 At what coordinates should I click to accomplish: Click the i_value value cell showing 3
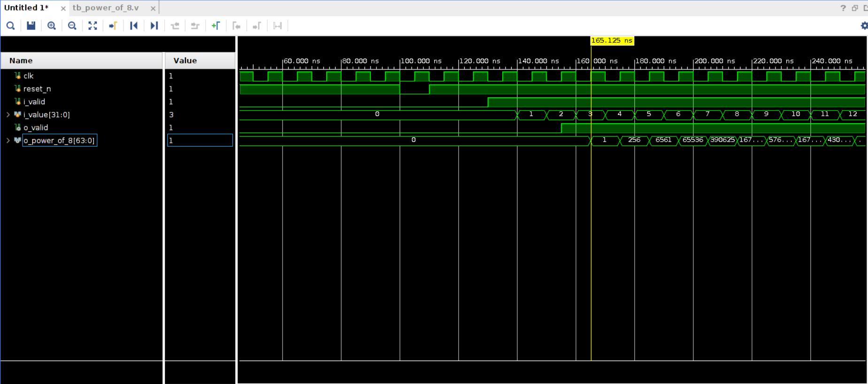point(200,115)
